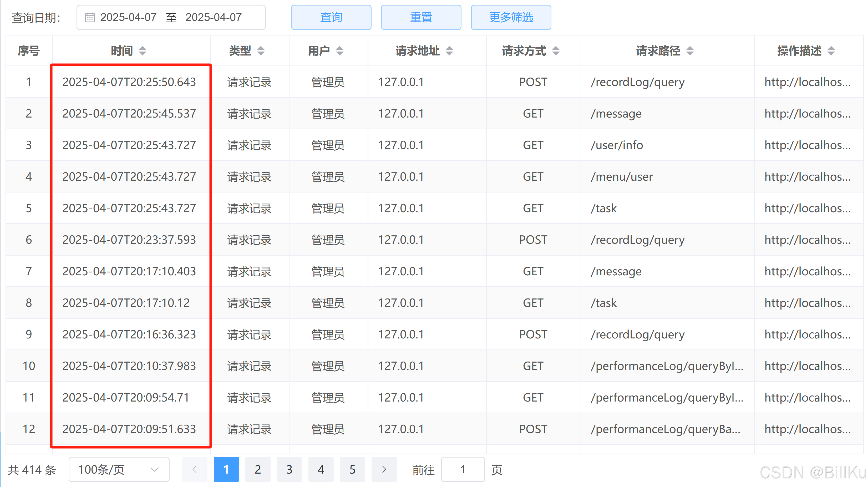Click the 前往 page number input field
This screenshot has width=868, height=487.
coord(463,469)
